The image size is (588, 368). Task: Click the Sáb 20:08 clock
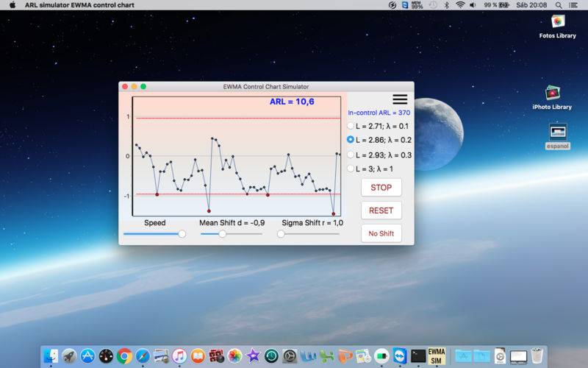pyautogui.click(x=531, y=5)
